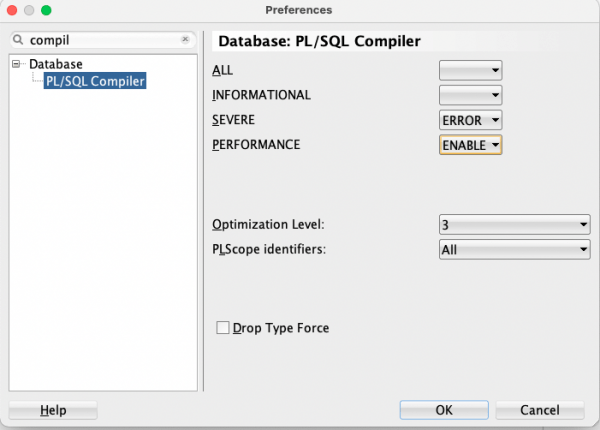Open the SEVERE dropdown showing ERROR
600x430 pixels.
tap(470, 120)
